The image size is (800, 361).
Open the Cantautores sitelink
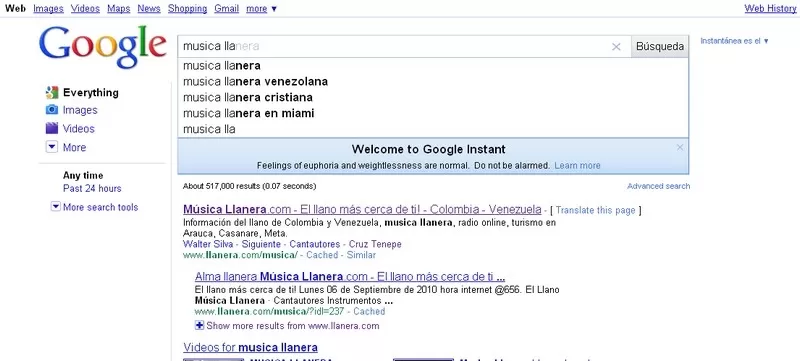point(315,244)
